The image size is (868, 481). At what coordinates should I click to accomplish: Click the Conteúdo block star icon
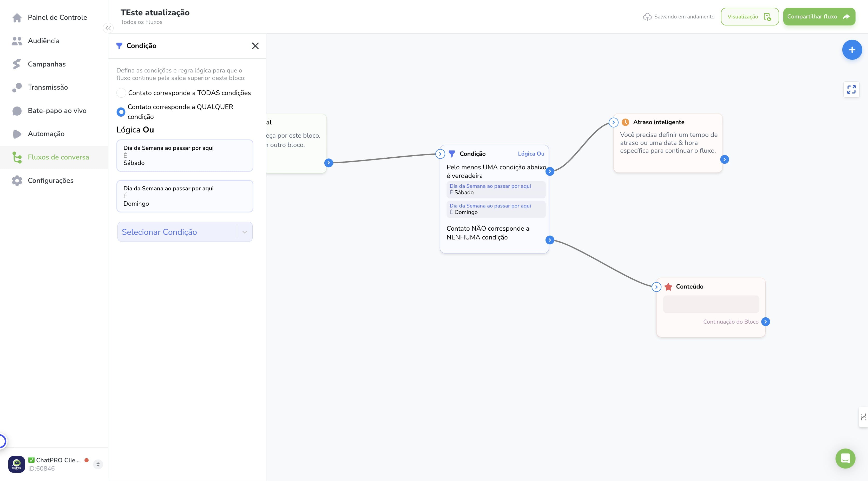pos(668,287)
